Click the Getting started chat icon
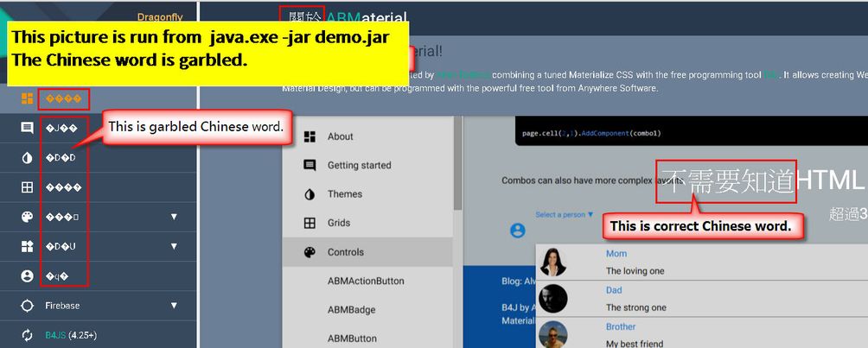868x348 pixels. point(310,166)
